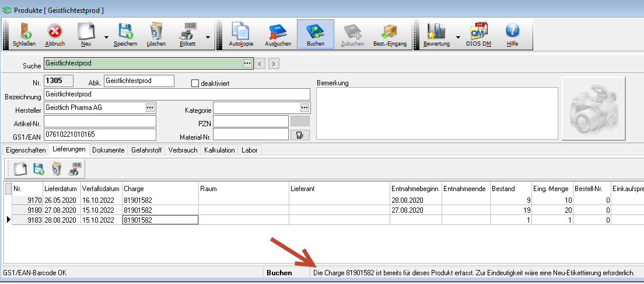The image size is (644, 284).
Task: Switch to Kalkulation tab
Action: click(x=219, y=150)
